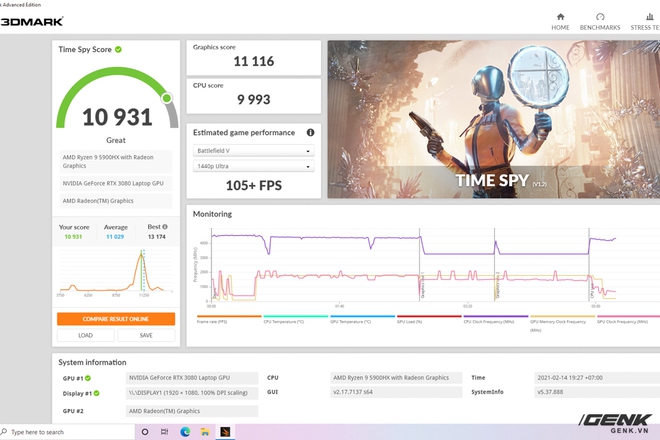Click the score distribution chart
The width and height of the screenshot is (660, 440).
(116, 272)
